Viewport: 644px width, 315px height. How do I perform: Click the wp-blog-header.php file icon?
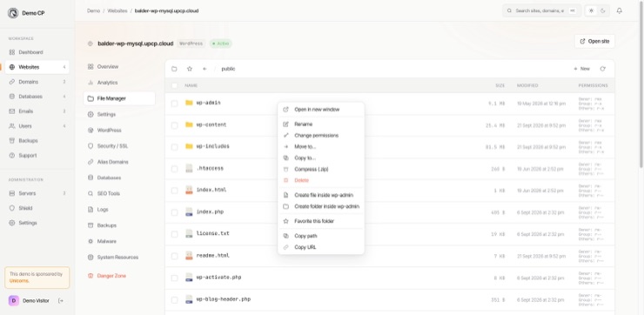coord(189,299)
